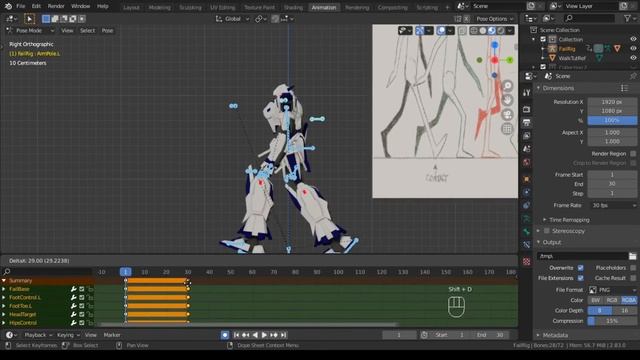Click the pan hand gizmo in reference viewport

(507, 100)
